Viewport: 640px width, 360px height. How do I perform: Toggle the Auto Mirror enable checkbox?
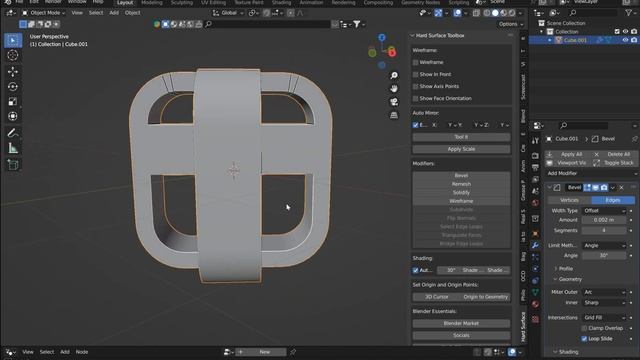click(x=416, y=125)
